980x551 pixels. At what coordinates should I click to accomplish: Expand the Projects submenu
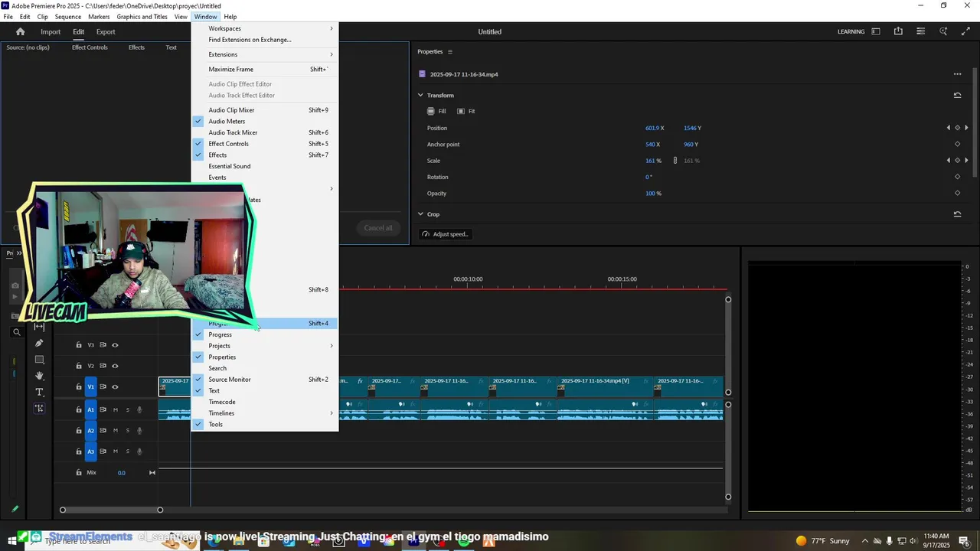264,346
